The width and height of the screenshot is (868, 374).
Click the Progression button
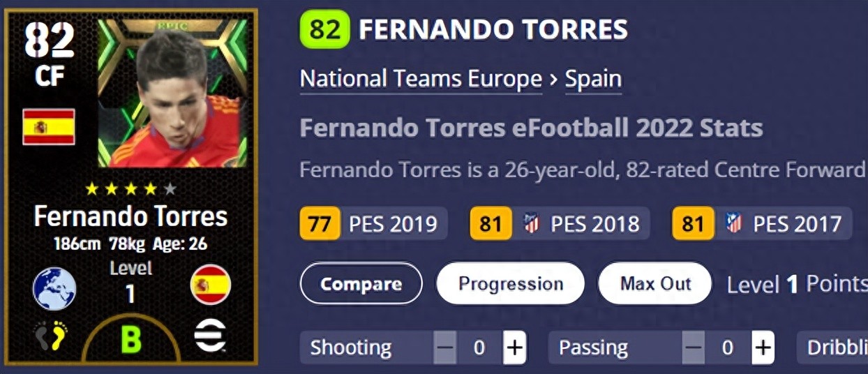[511, 283]
